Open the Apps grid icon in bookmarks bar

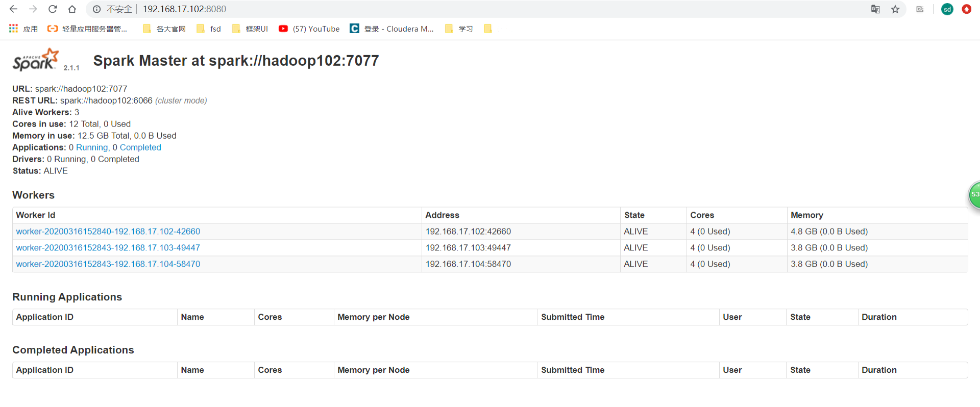(14, 29)
